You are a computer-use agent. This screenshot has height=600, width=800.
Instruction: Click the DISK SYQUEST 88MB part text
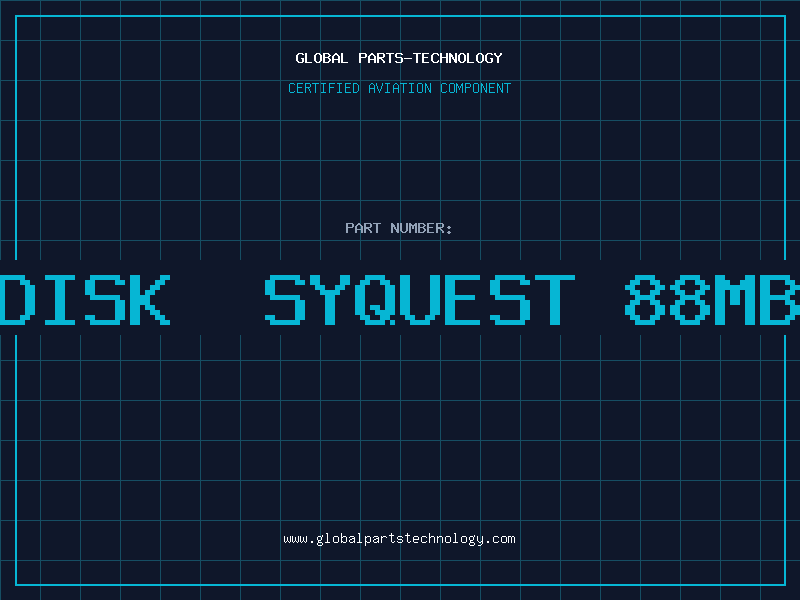[x=400, y=299]
